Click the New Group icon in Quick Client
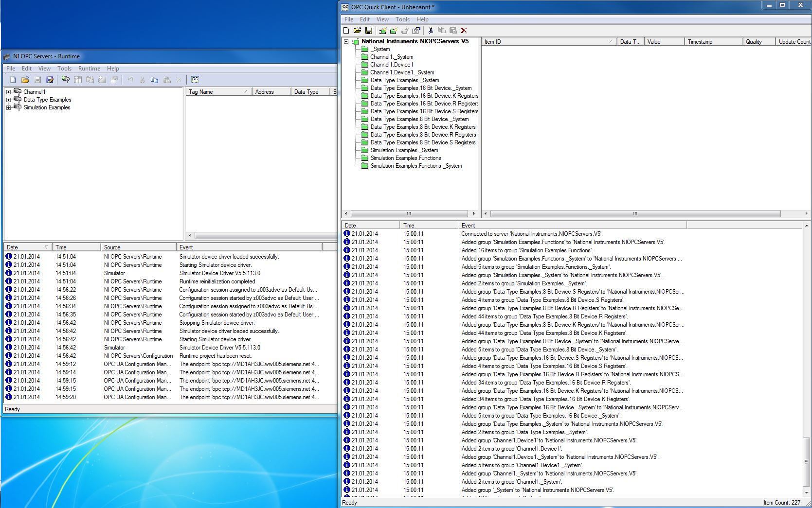Screen dimensions: 812x508 point(394,31)
